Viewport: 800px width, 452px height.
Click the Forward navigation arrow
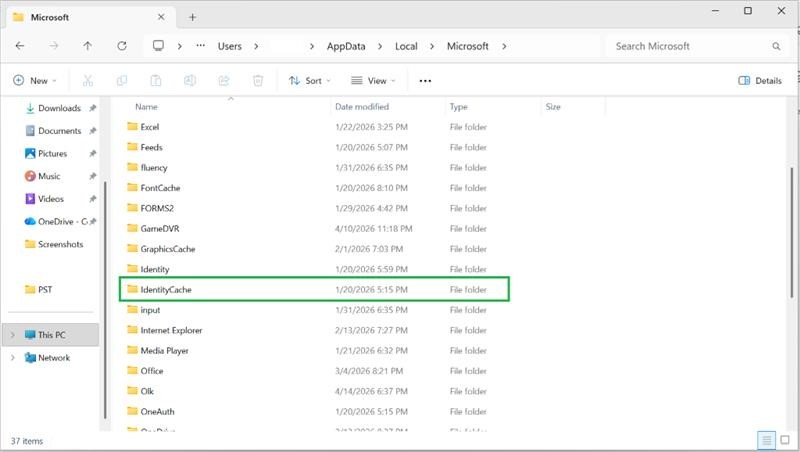click(54, 46)
